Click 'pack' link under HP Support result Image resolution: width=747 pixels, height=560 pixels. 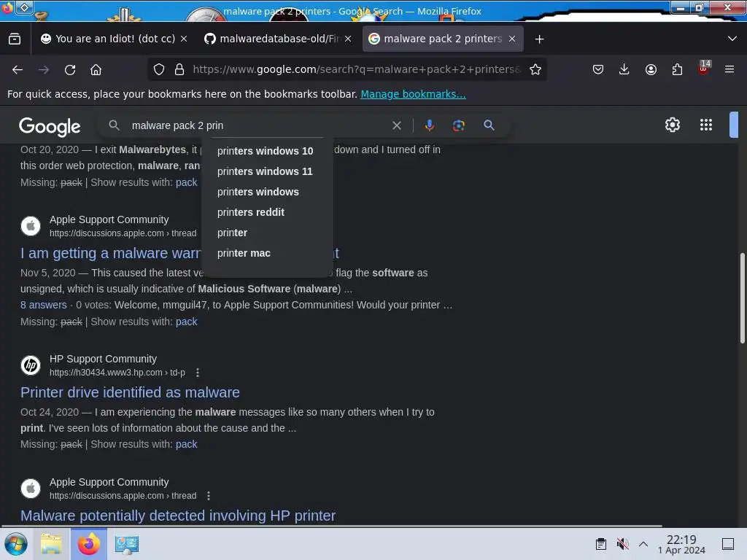point(186,444)
